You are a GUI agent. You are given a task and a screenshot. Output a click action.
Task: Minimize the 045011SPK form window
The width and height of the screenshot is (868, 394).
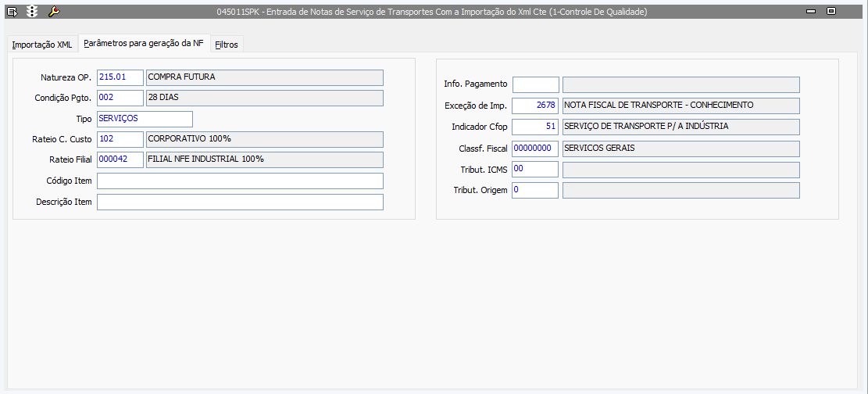tap(811, 12)
